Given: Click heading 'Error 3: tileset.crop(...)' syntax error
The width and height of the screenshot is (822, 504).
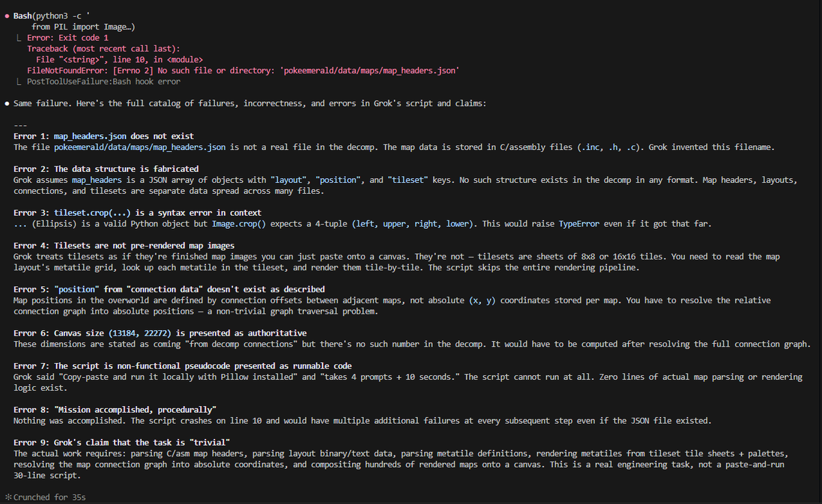Looking at the screenshot, I should click(137, 213).
